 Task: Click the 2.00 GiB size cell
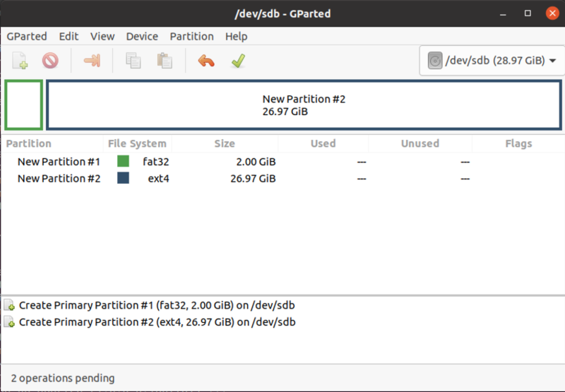(256, 162)
